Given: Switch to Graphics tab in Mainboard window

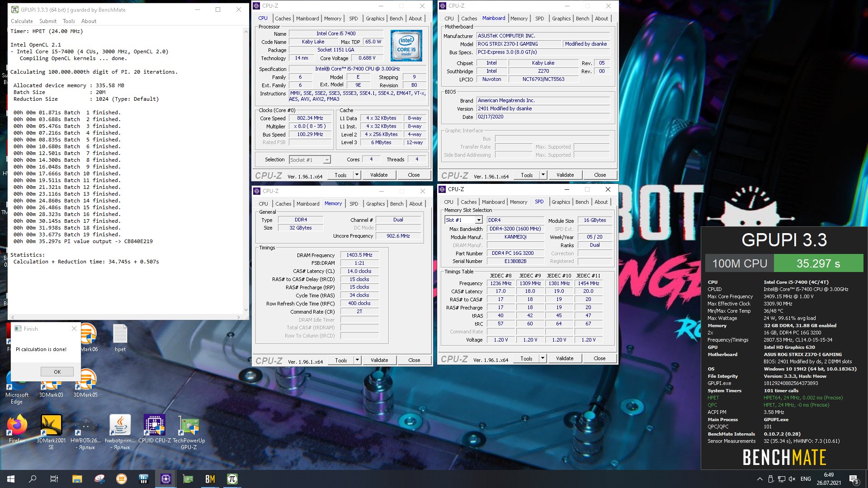Looking at the screenshot, I should pos(561,19).
